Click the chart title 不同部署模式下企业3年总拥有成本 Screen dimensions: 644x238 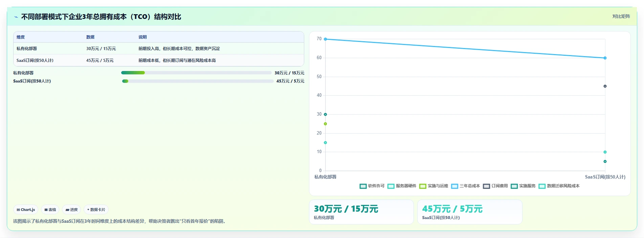coord(101,17)
